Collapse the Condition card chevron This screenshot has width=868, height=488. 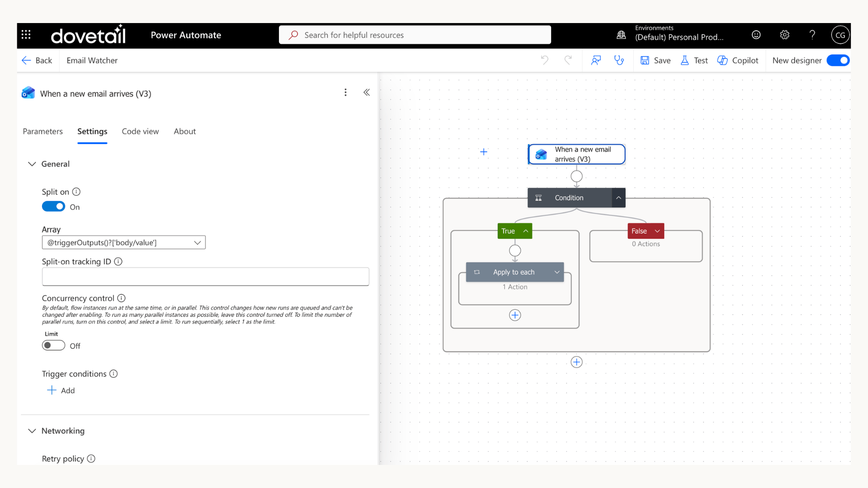(x=618, y=198)
